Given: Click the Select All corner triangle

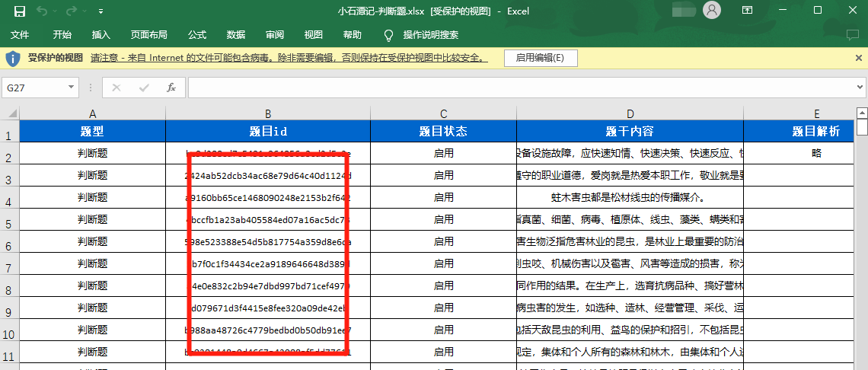Looking at the screenshot, I should [x=11, y=113].
